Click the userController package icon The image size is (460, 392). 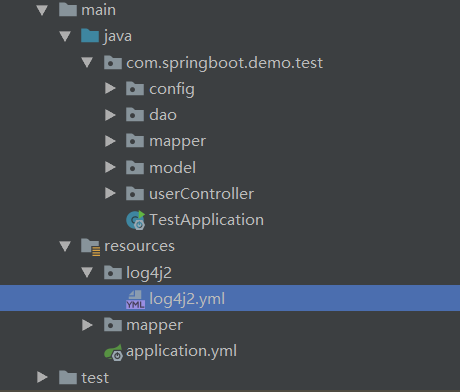pos(135,193)
